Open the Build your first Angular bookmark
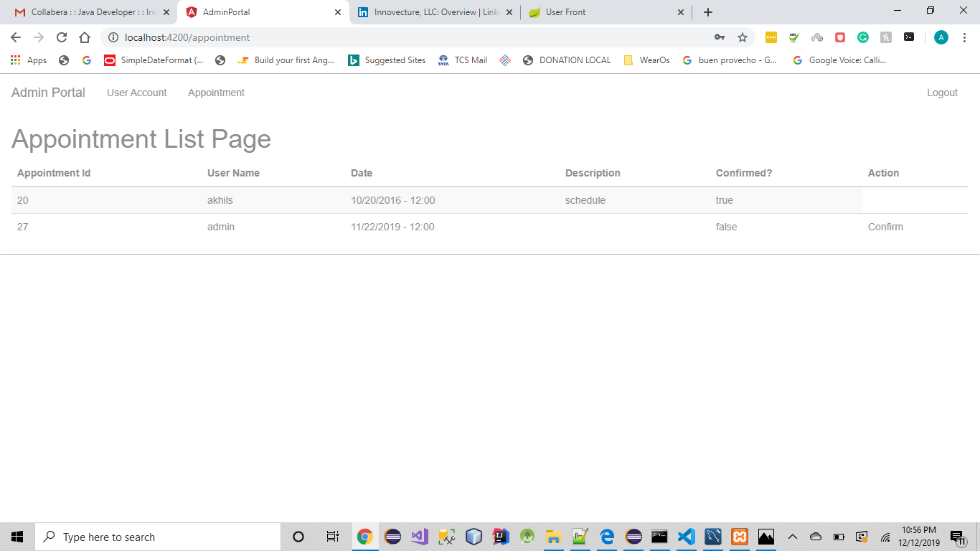The height and width of the screenshot is (551, 980). [286, 60]
